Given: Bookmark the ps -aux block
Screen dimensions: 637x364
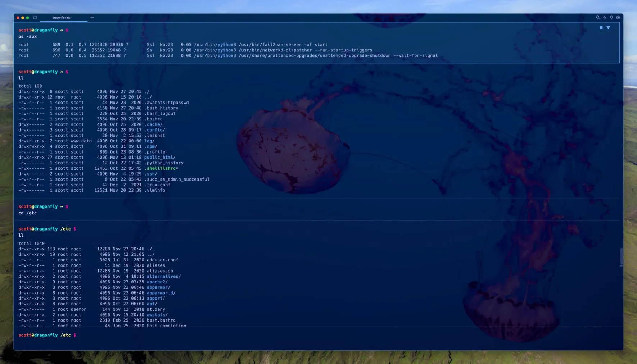Looking at the screenshot, I should pos(601,28).
